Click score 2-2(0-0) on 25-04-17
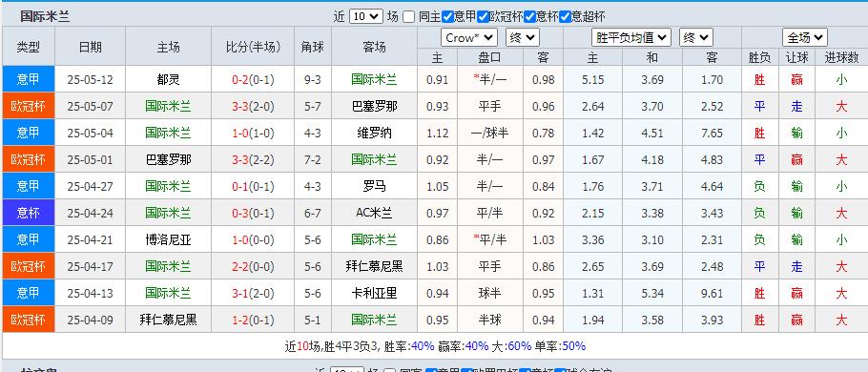 253,266
